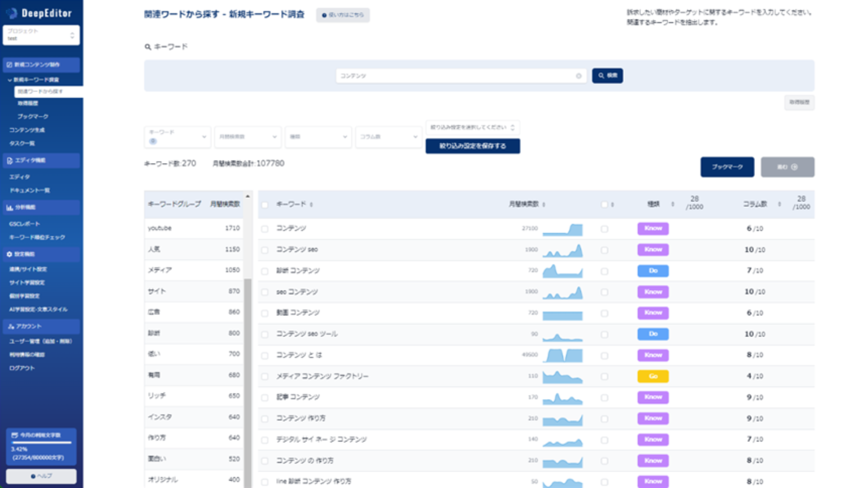Sort by コラム数 using its sort icon
The height and width of the screenshot is (488, 868).
pyautogui.click(x=779, y=204)
